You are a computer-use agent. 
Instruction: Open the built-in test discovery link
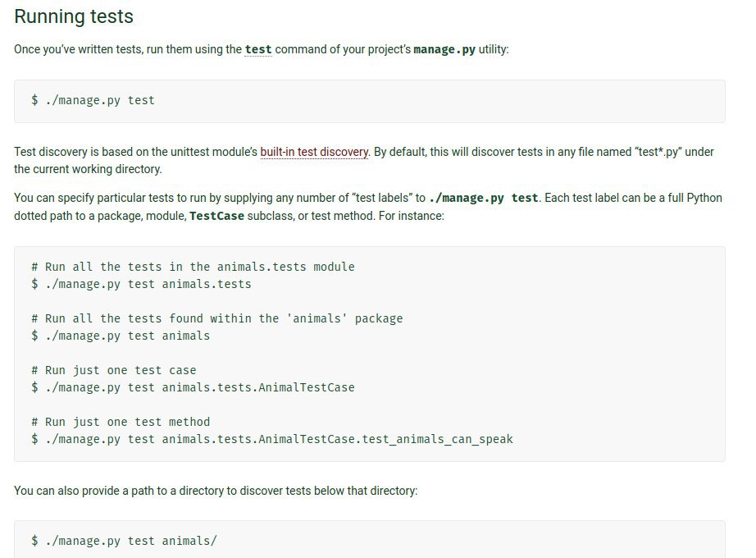point(314,152)
